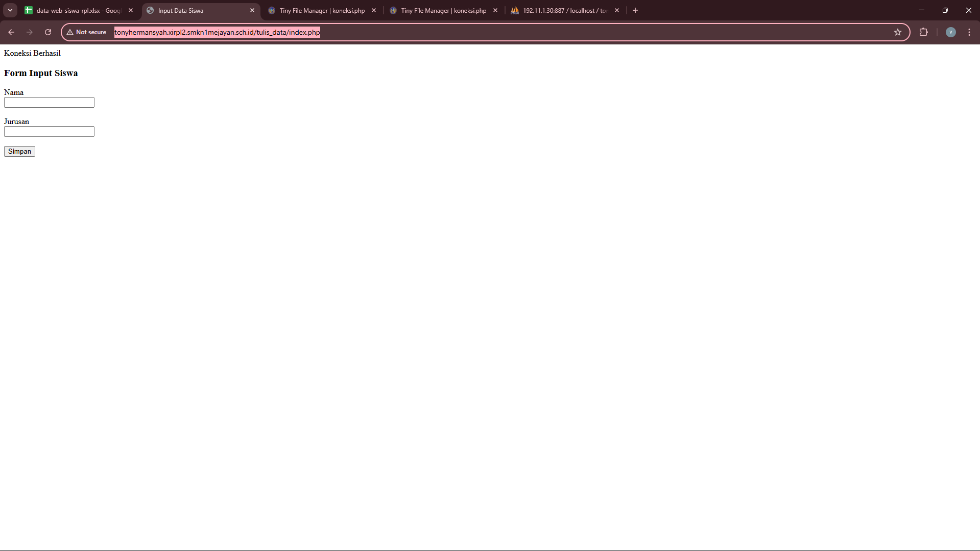Click the browser forward arrow
This screenshot has height=551, width=980.
coord(30,32)
